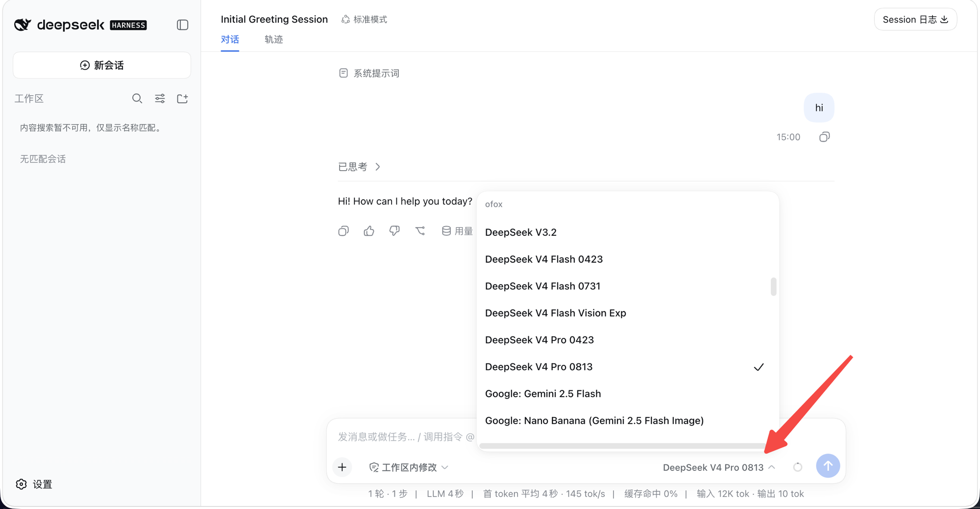Image resolution: width=980 pixels, height=509 pixels.
Task: Click the 'LLM 4秒' status entry
Action: click(x=445, y=494)
